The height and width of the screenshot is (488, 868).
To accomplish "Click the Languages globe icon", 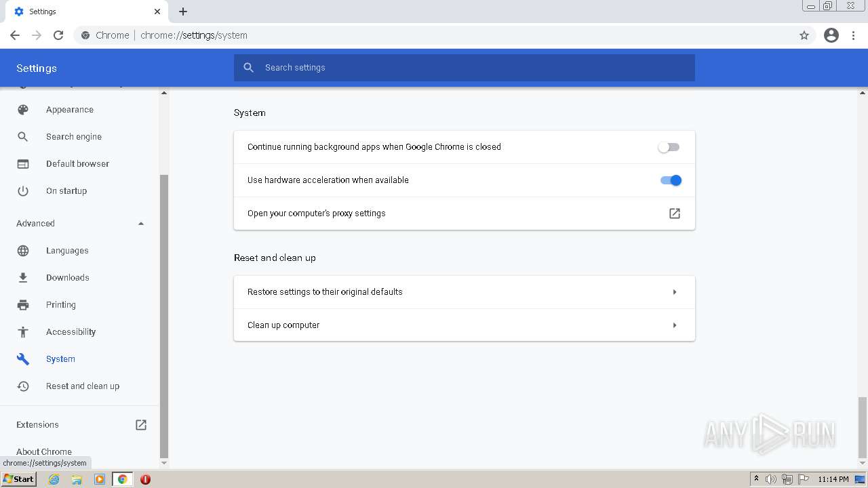I will 23,251.
